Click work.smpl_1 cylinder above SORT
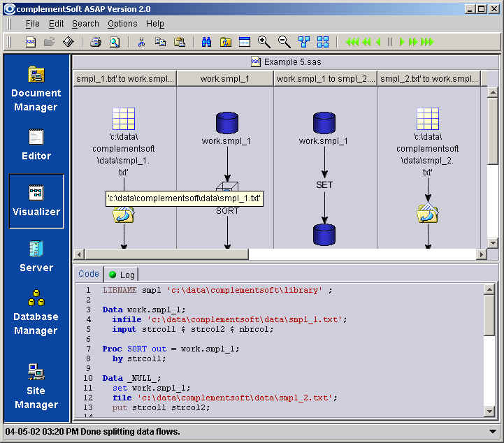504x443 pixels. (227, 122)
